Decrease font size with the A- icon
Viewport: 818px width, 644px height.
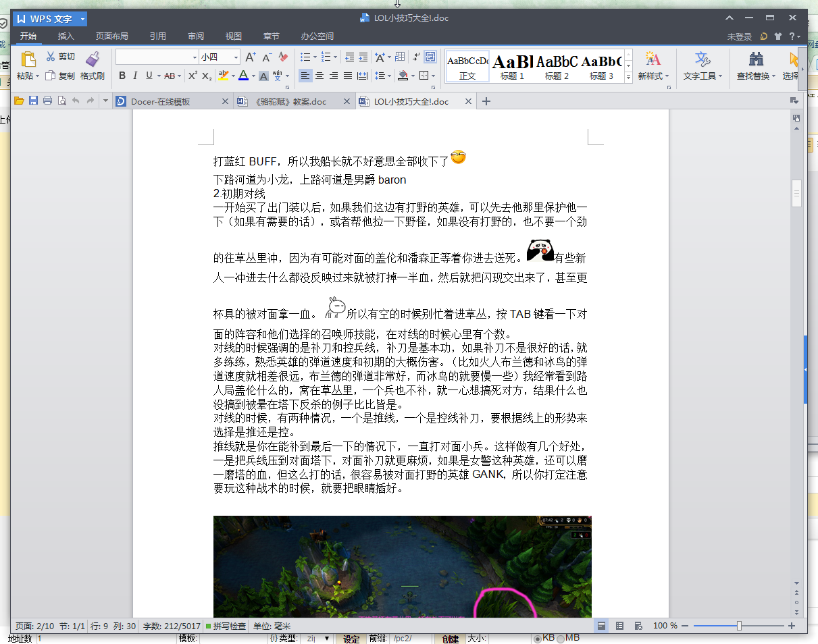267,57
